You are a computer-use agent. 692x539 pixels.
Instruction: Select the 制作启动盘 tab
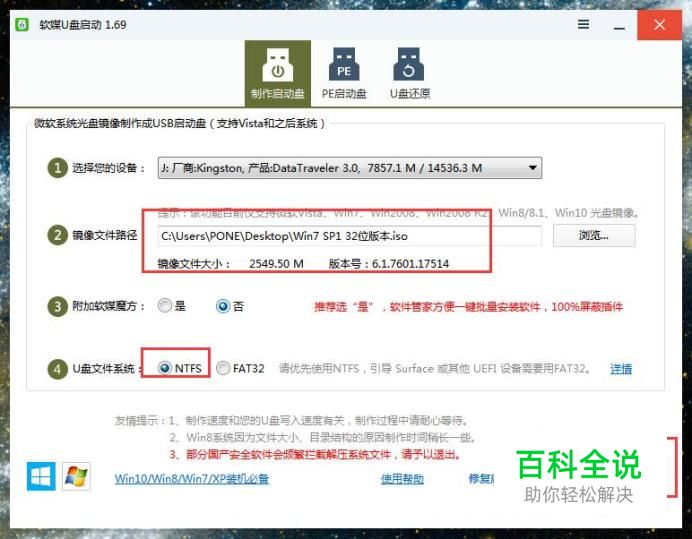[x=278, y=74]
